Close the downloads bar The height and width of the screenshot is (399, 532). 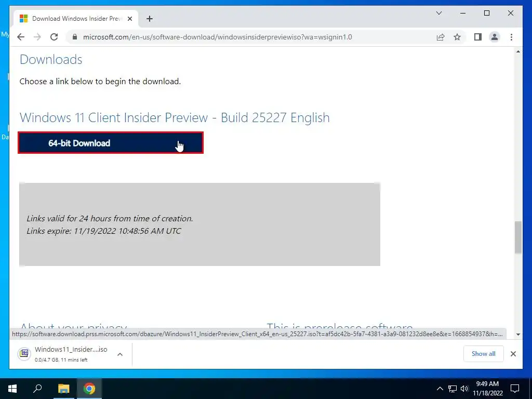point(513,354)
